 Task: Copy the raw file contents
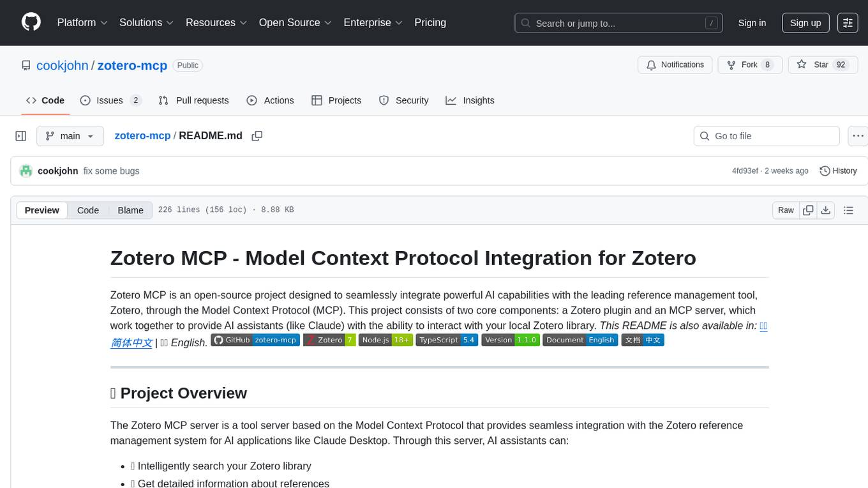coord(808,210)
